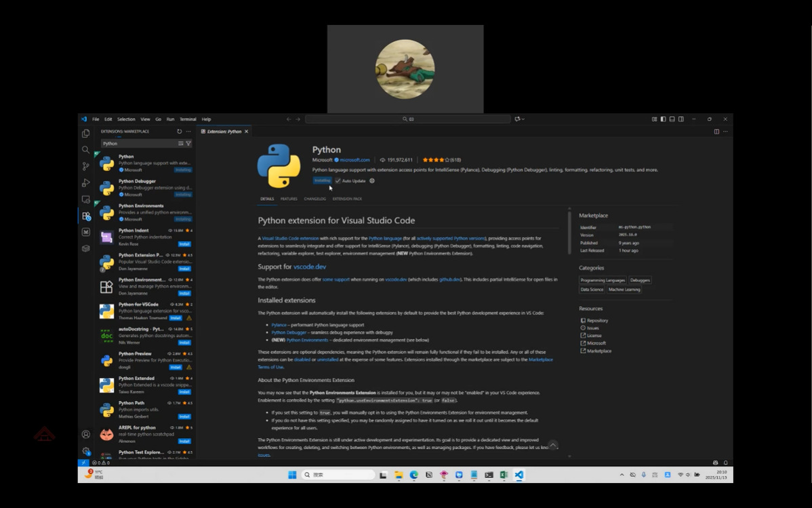
Task: Refresh the Extensions Marketplace list
Action: click(x=180, y=132)
